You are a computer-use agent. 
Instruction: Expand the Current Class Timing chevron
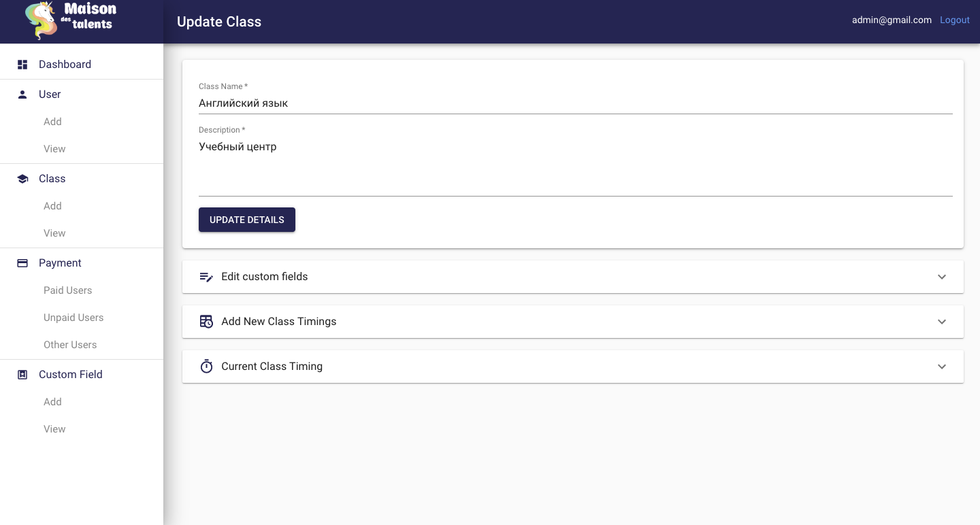click(x=942, y=367)
